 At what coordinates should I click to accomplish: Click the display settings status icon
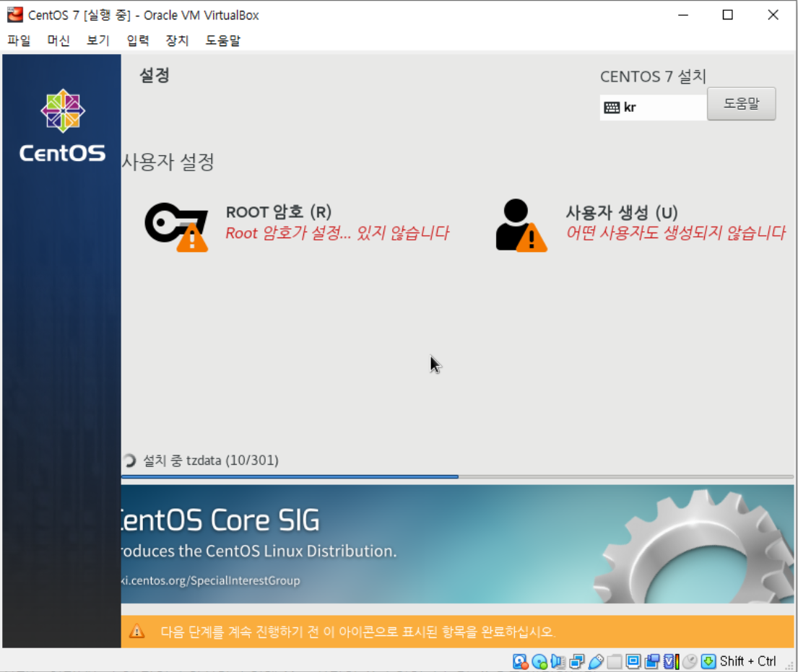[633, 661]
